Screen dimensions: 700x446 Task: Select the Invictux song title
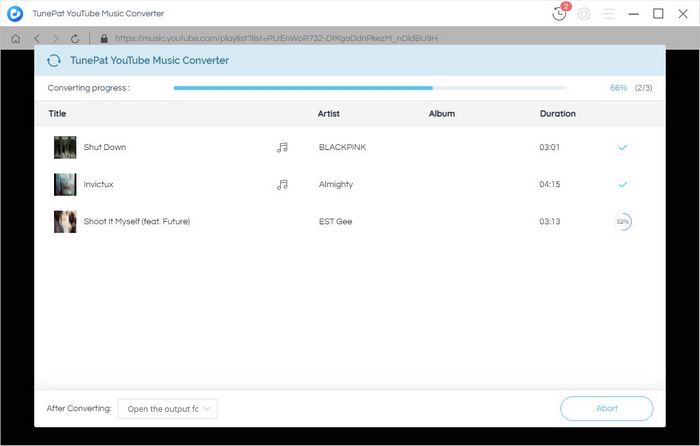[x=99, y=184]
